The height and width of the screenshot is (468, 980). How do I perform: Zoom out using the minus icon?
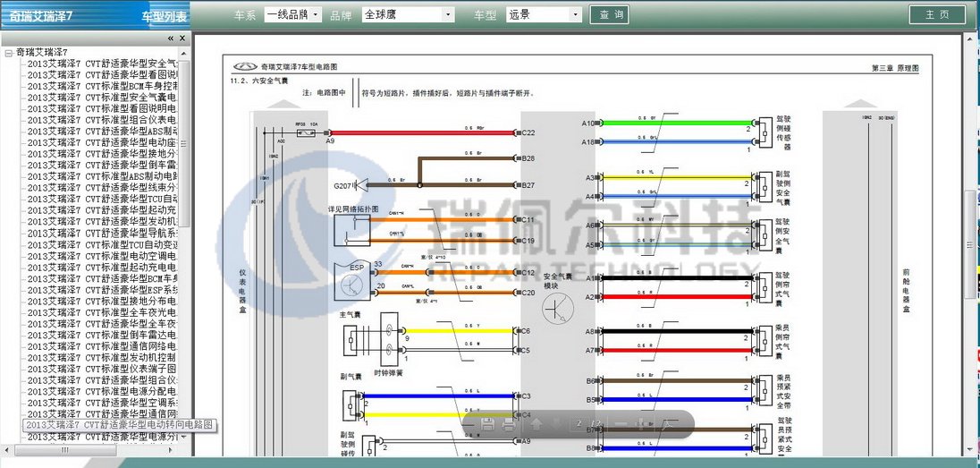tap(621, 424)
